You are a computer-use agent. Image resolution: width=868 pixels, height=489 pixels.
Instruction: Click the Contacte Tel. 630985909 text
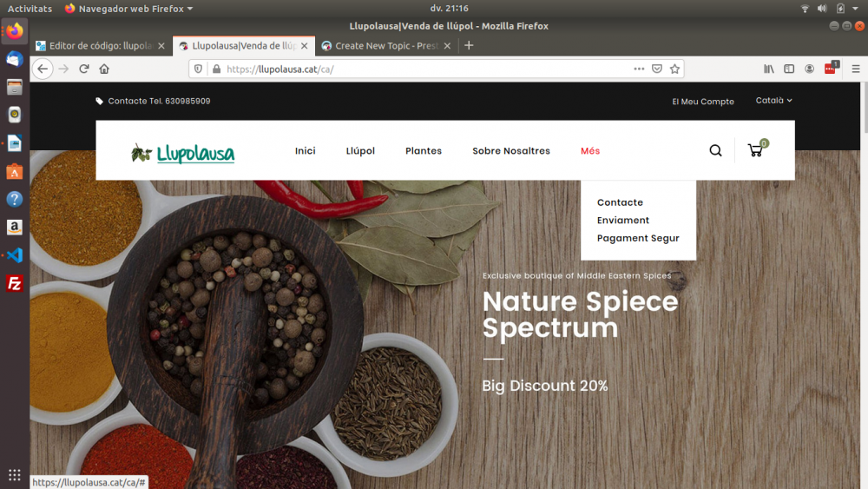tap(159, 101)
